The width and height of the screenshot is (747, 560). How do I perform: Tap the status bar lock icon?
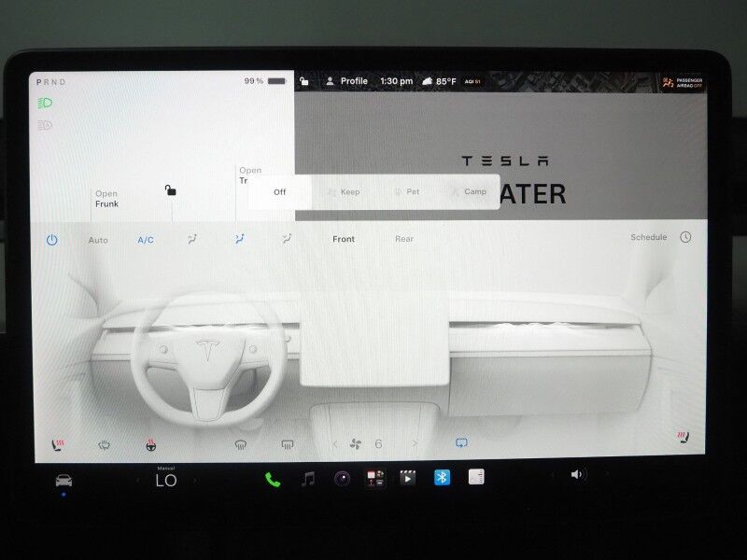(304, 81)
